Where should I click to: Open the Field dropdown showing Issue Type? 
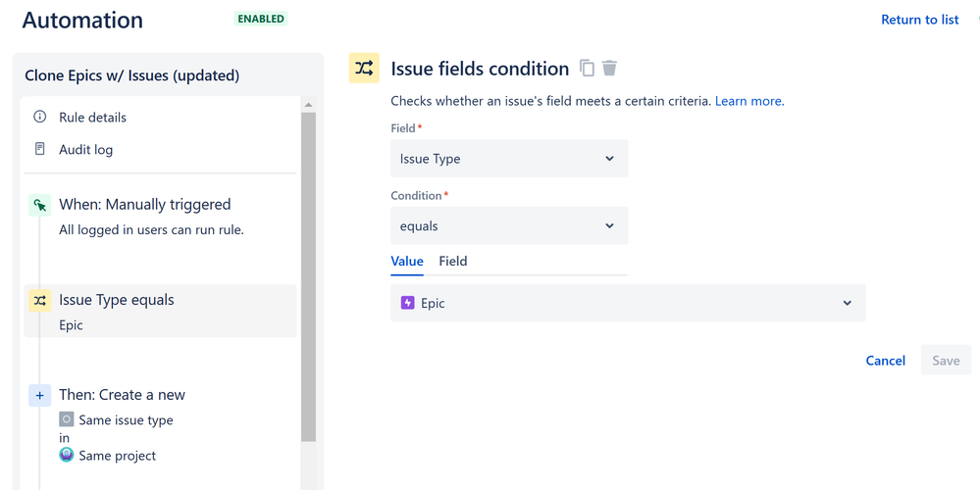509,159
